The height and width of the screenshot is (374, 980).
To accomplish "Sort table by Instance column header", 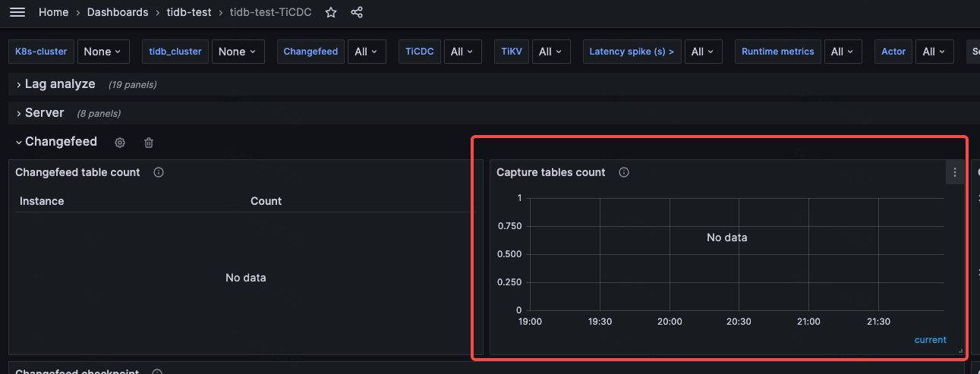I will [42, 201].
